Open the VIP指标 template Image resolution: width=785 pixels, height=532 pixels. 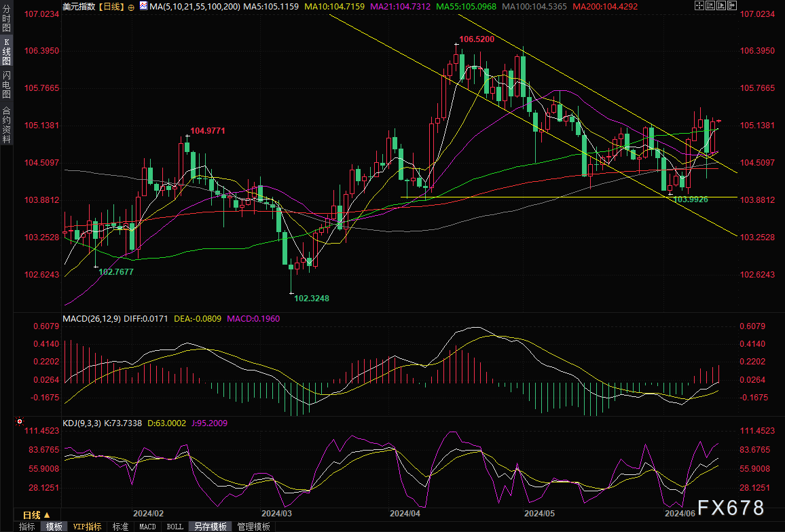(87, 527)
